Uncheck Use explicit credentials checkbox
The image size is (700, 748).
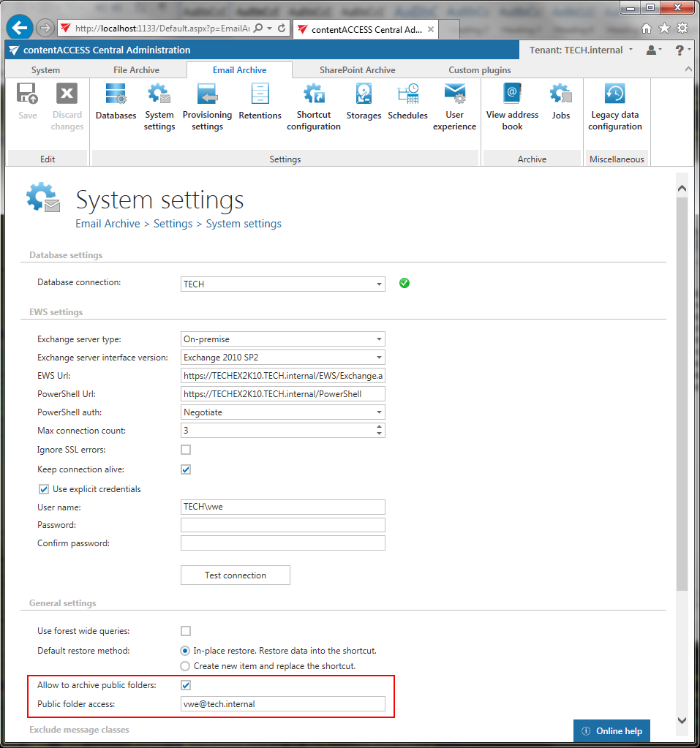[x=43, y=489]
